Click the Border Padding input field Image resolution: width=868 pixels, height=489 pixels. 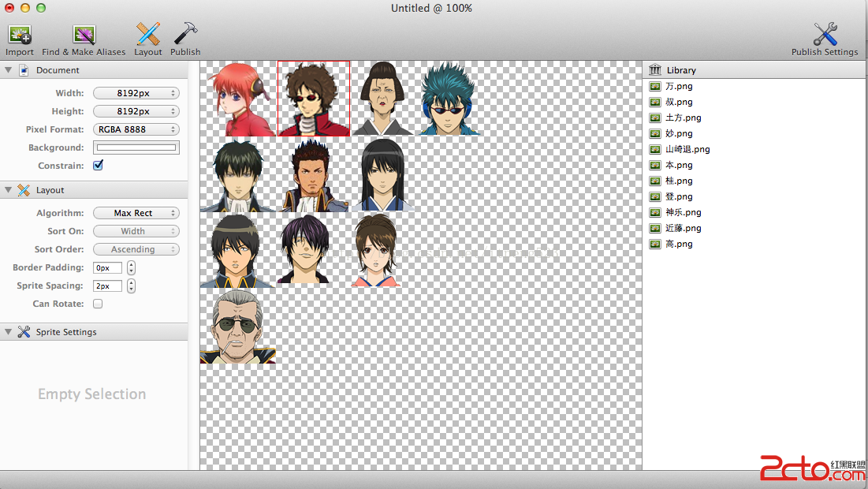coord(107,267)
